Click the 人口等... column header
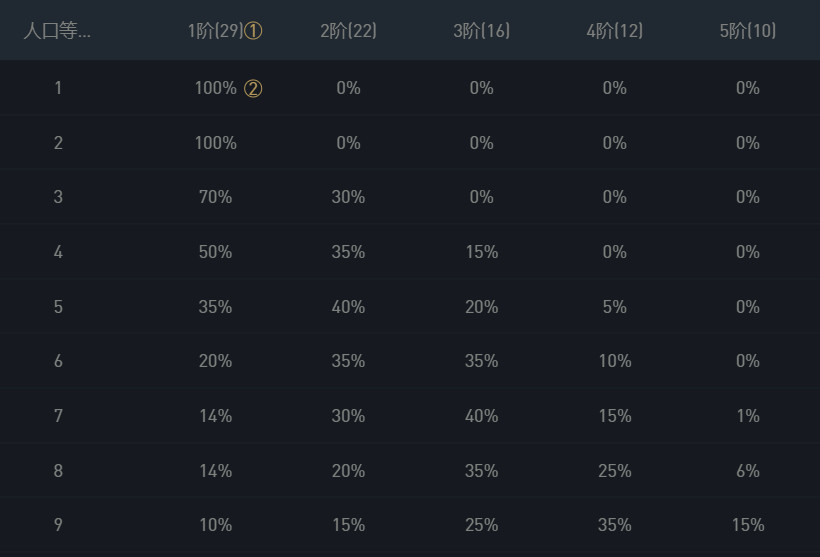Image resolution: width=820 pixels, height=557 pixels. tap(57, 31)
